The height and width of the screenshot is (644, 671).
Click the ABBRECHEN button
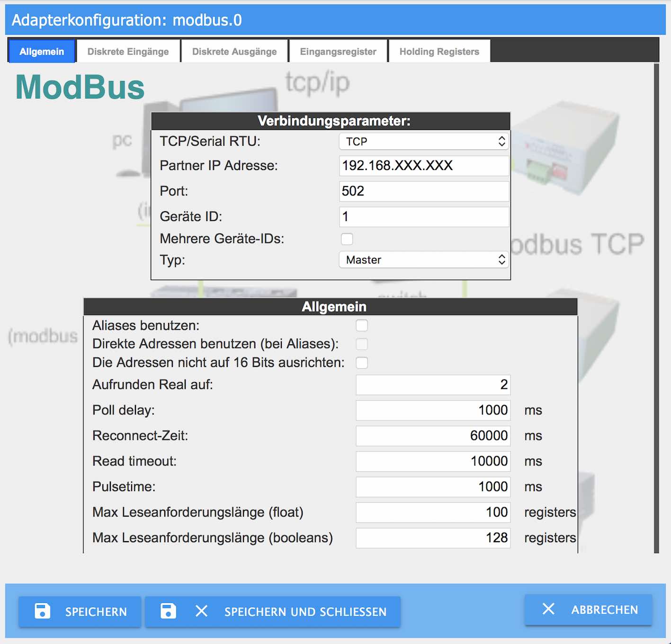[x=588, y=609]
